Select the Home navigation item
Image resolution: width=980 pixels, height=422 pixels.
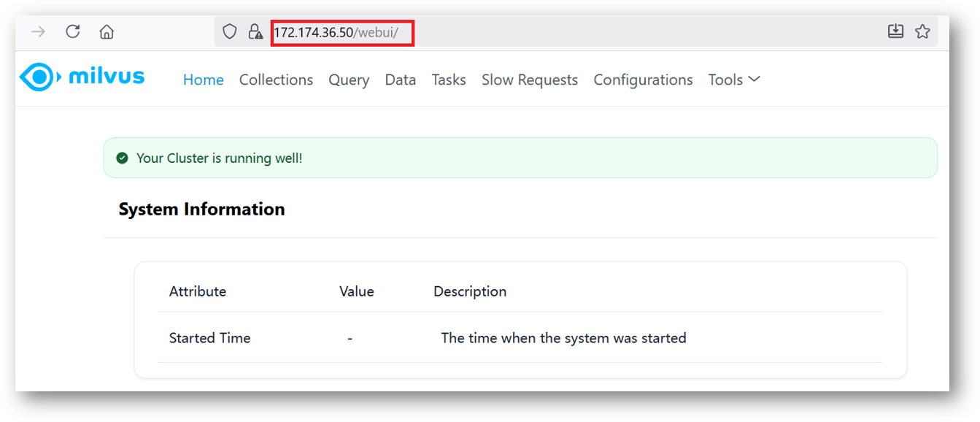click(x=203, y=80)
